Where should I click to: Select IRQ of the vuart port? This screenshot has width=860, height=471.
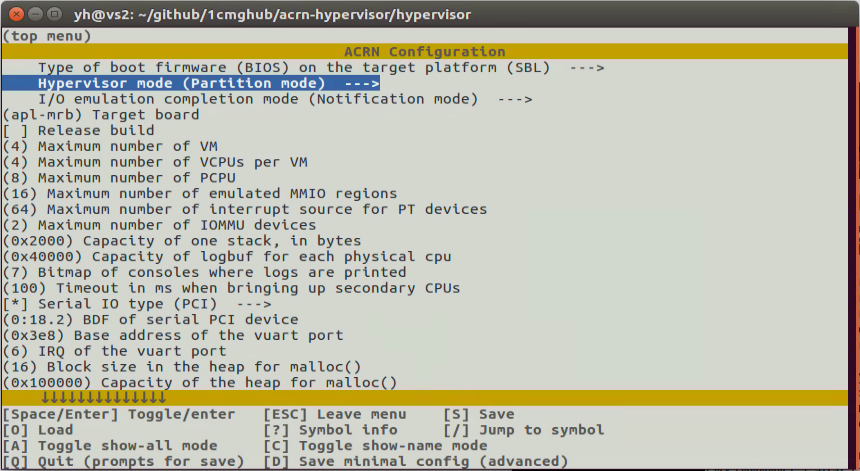114,351
